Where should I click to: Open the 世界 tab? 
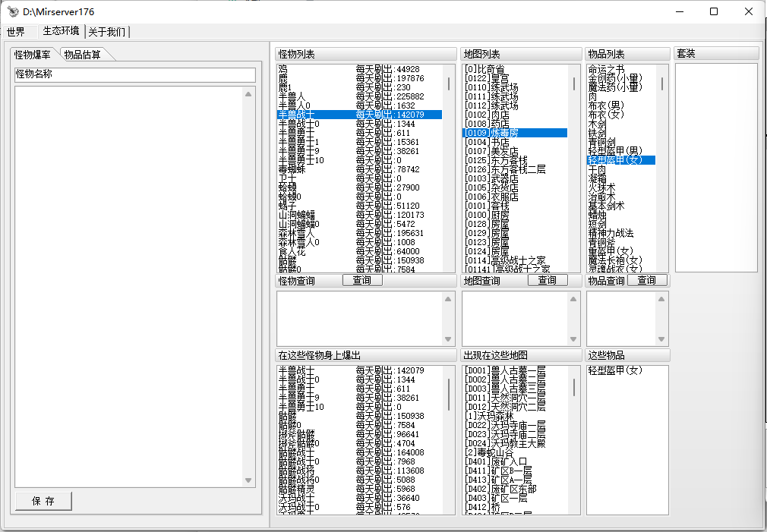16,32
